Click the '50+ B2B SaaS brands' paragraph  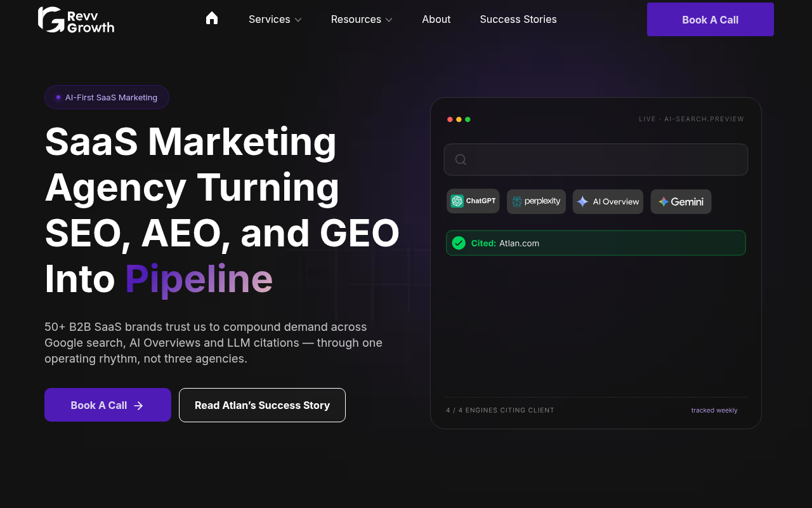pyautogui.click(x=214, y=343)
